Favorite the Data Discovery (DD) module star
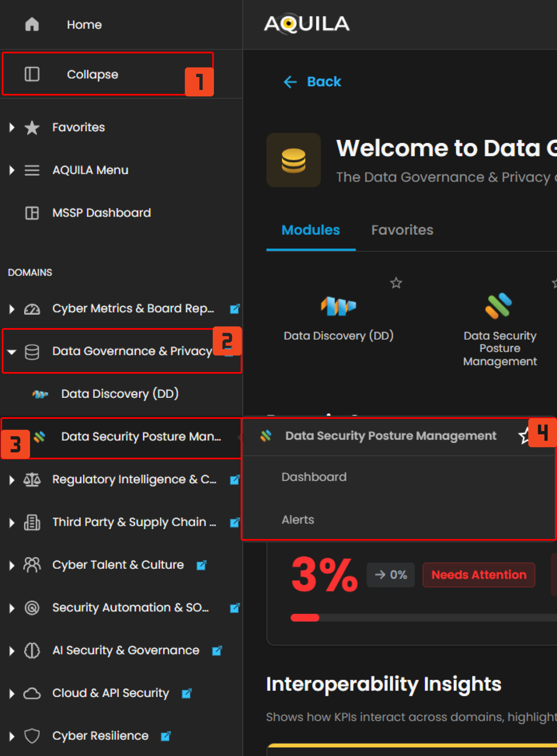The width and height of the screenshot is (557, 756). [396, 283]
